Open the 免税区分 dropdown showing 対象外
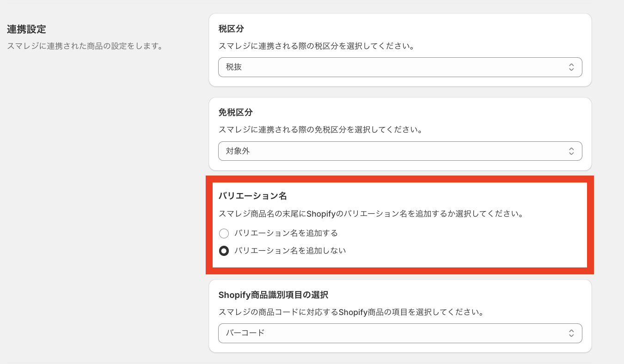624x364 pixels. coord(400,151)
